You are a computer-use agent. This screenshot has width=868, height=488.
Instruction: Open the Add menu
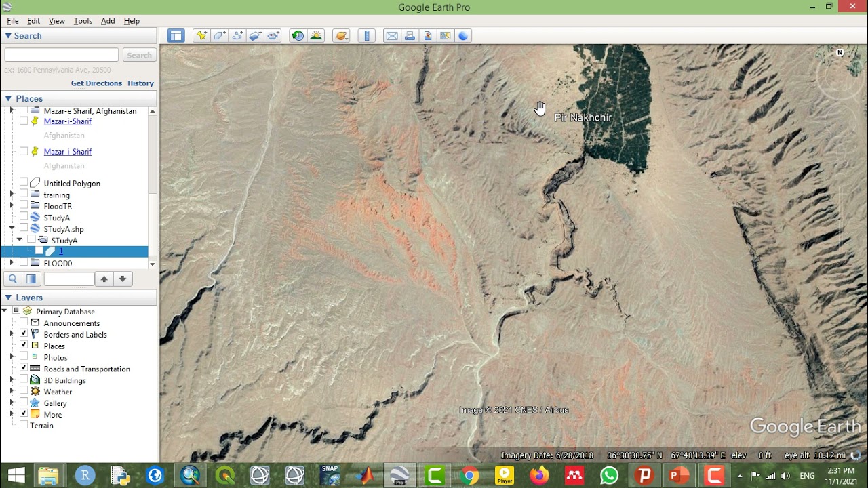(108, 21)
